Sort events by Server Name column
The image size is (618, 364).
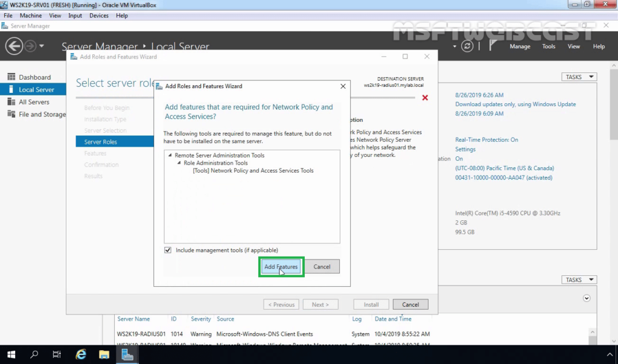pos(133,319)
